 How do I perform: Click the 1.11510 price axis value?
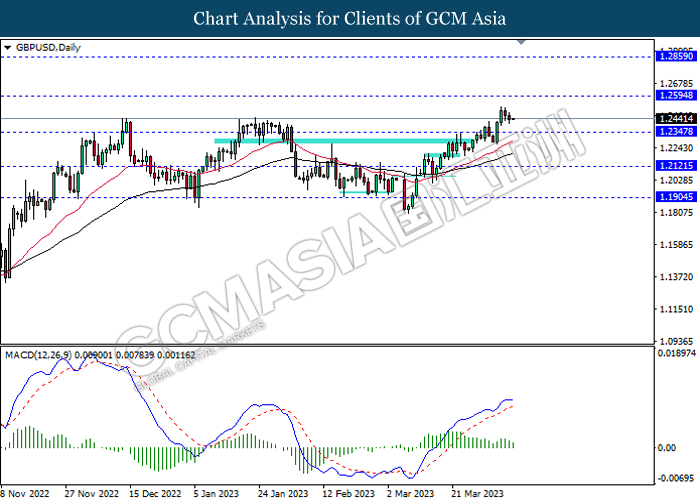(676, 309)
